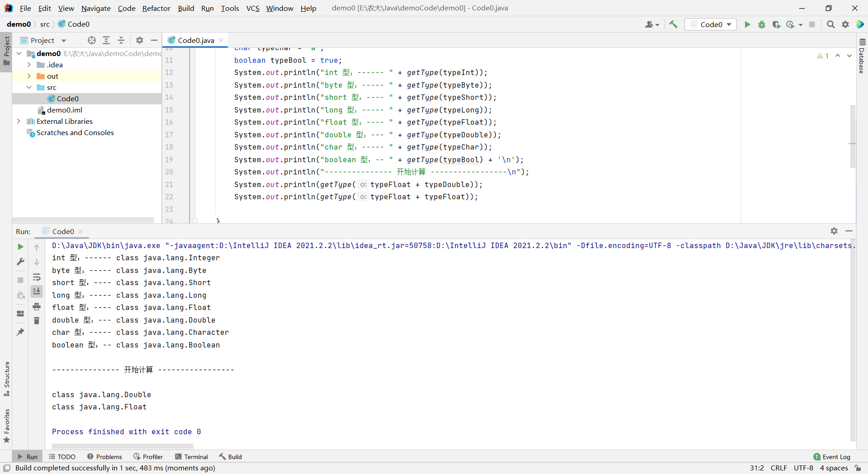868x474 pixels.
Task: Click the UTF-8 encoding in status bar
Action: click(803, 468)
